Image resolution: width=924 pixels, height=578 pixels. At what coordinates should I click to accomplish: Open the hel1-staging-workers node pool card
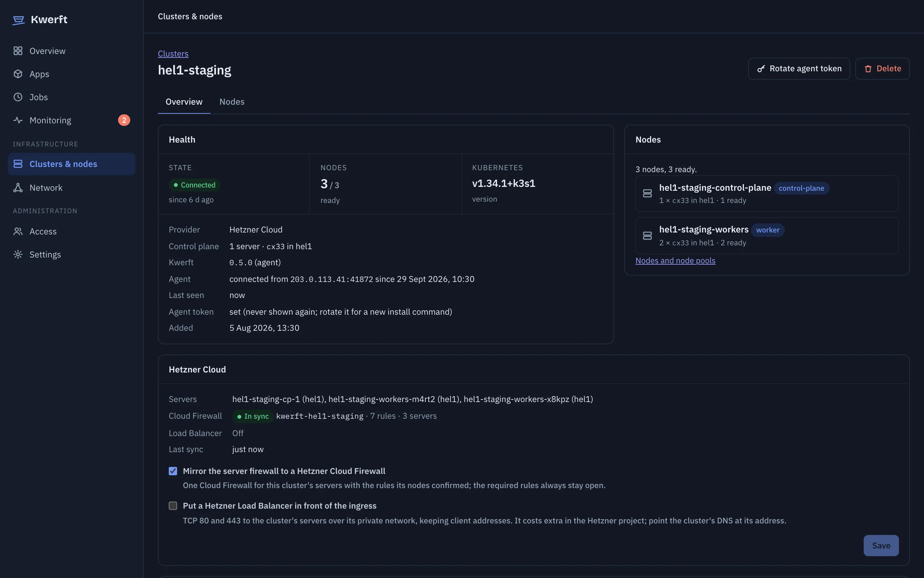point(767,236)
